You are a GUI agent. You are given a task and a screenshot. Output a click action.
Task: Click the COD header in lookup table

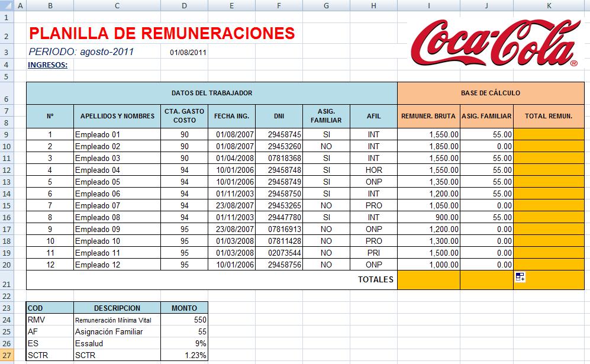click(50, 308)
